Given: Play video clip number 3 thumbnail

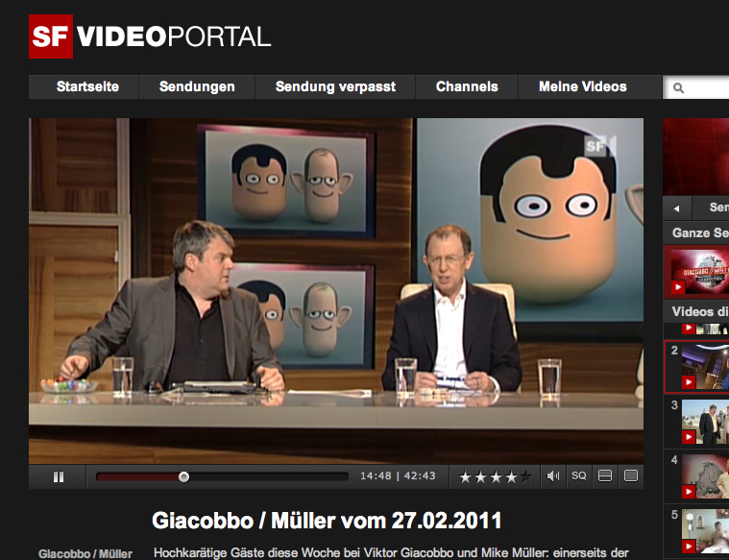Looking at the screenshot, I should coord(705,422).
